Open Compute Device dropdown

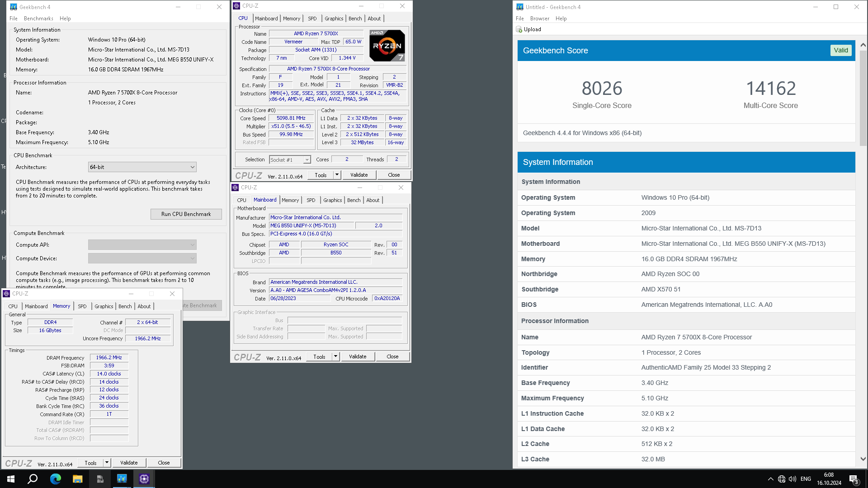tap(142, 258)
